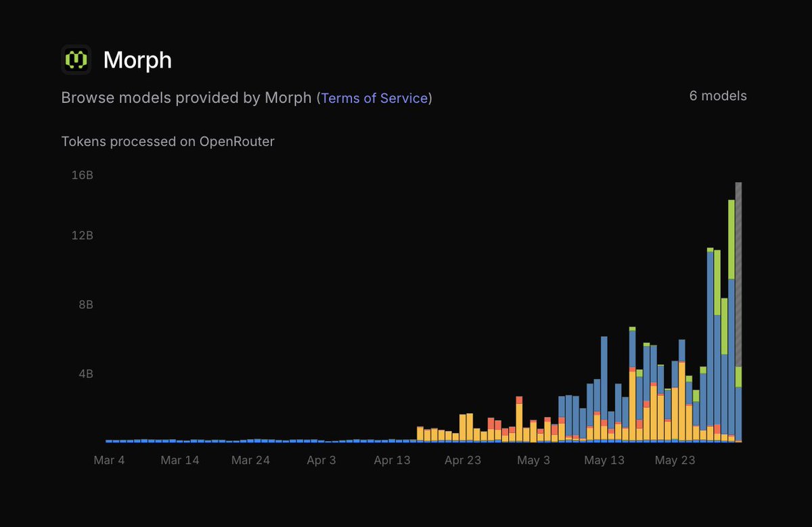The width and height of the screenshot is (812, 527).
Task: Click the Apr 3 x-axis label
Action: click(321, 460)
